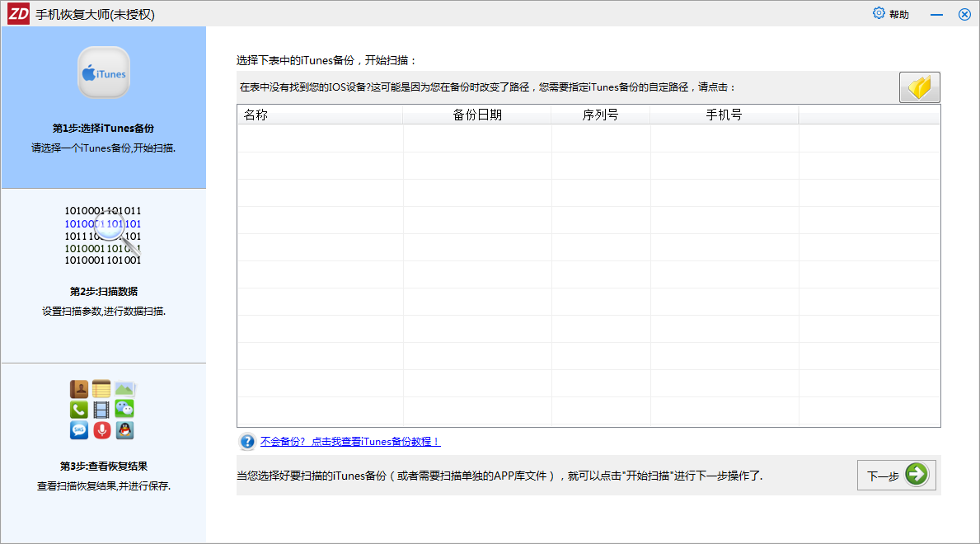This screenshot has width=980, height=544.
Task: Click the magnifier binary scan icon
Action: click(x=103, y=235)
